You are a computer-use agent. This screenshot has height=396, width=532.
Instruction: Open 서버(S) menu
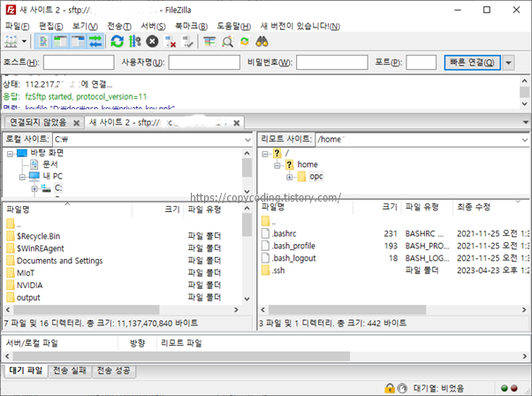click(x=153, y=27)
